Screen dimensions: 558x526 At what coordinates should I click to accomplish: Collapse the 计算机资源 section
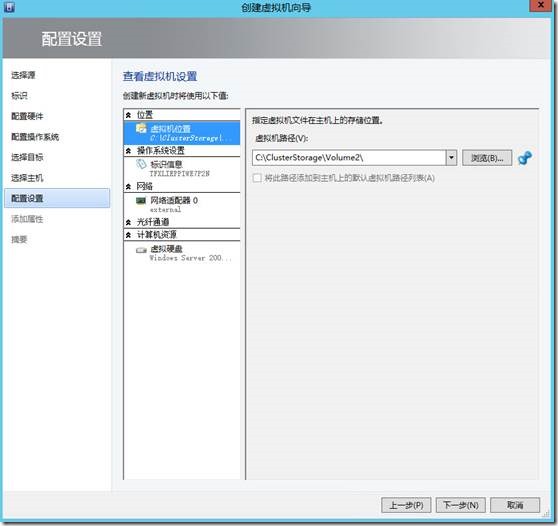128,235
